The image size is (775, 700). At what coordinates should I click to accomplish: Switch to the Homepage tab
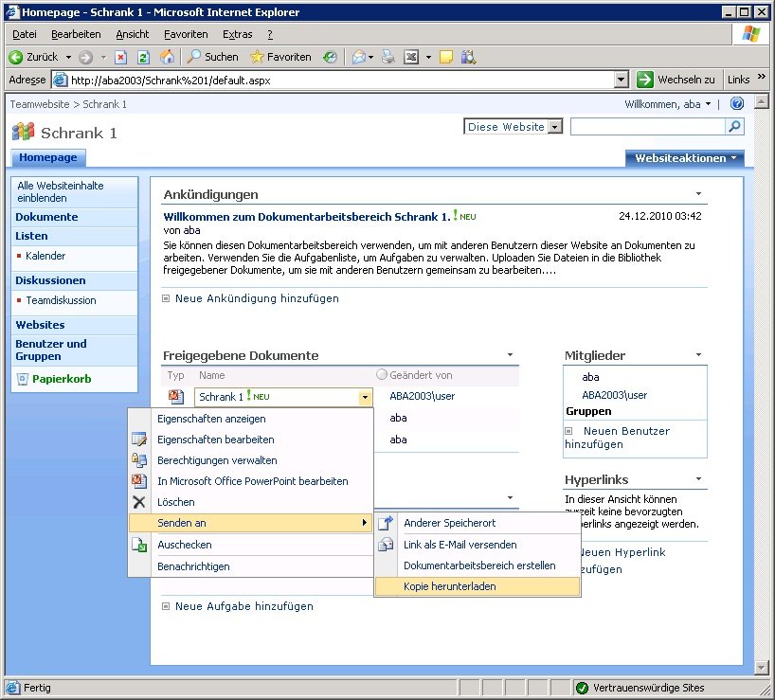pyautogui.click(x=48, y=157)
